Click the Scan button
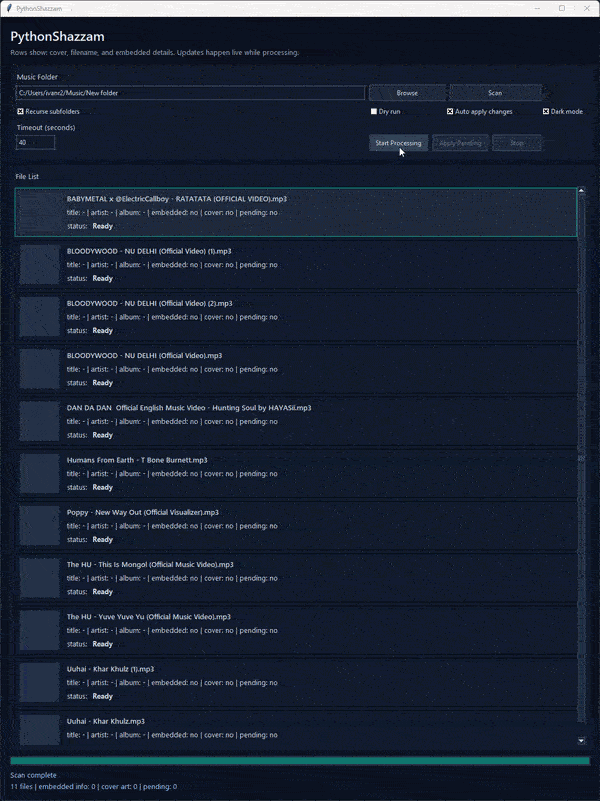The image size is (600, 801). 495,93
